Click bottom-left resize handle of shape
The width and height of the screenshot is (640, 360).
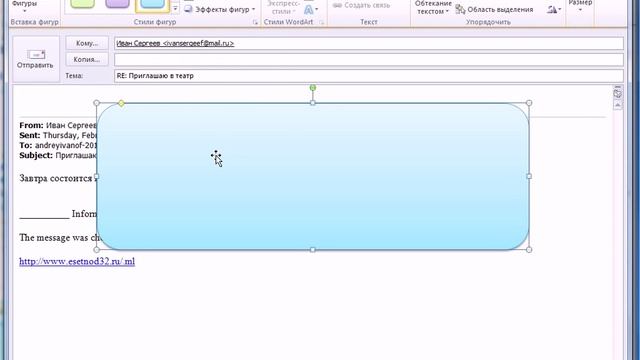[x=97, y=249]
